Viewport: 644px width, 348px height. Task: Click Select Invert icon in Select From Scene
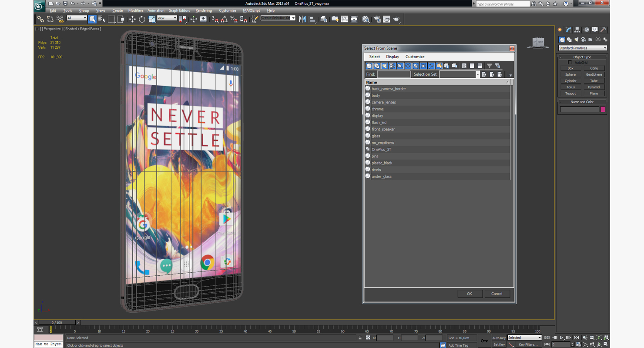click(x=480, y=66)
